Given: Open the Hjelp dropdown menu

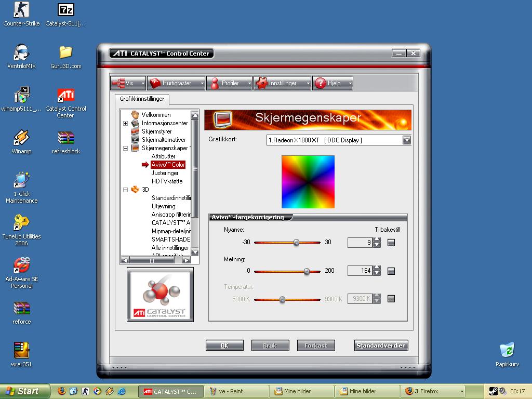Looking at the screenshot, I should tap(332, 83).
